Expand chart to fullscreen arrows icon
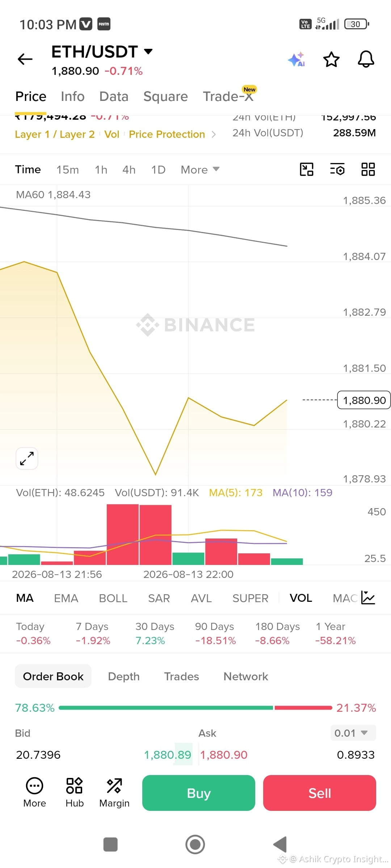Image resolution: width=391 pixels, height=868 pixels. click(x=27, y=459)
